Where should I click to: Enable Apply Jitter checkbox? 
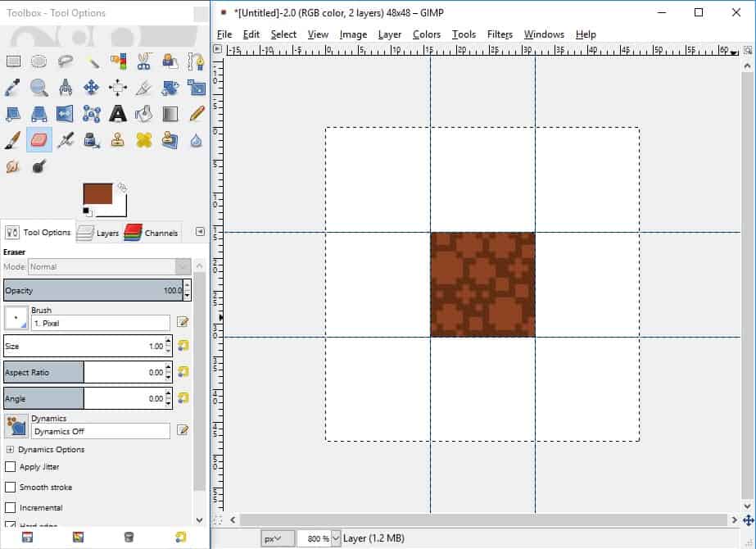(x=10, y=466)
